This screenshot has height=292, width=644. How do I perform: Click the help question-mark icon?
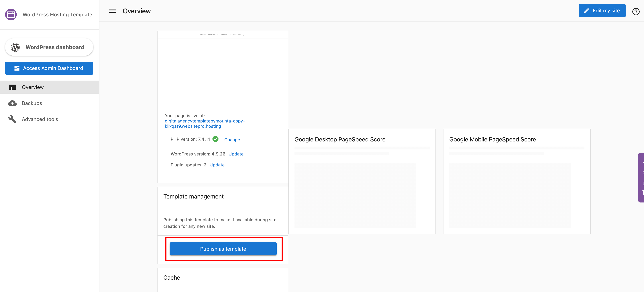click(x=636, y=11)
